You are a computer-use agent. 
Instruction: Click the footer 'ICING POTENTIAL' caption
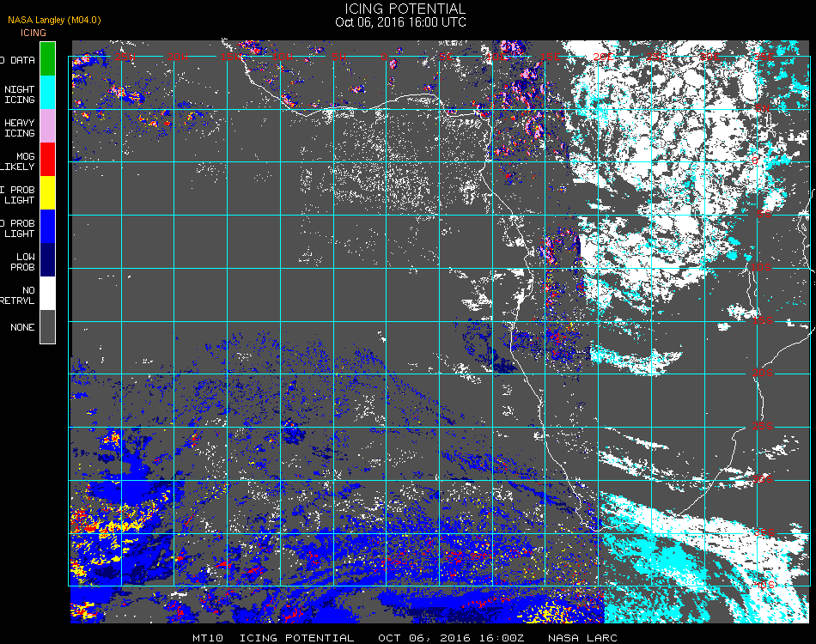pyautogui.click(x=296, y=638)
